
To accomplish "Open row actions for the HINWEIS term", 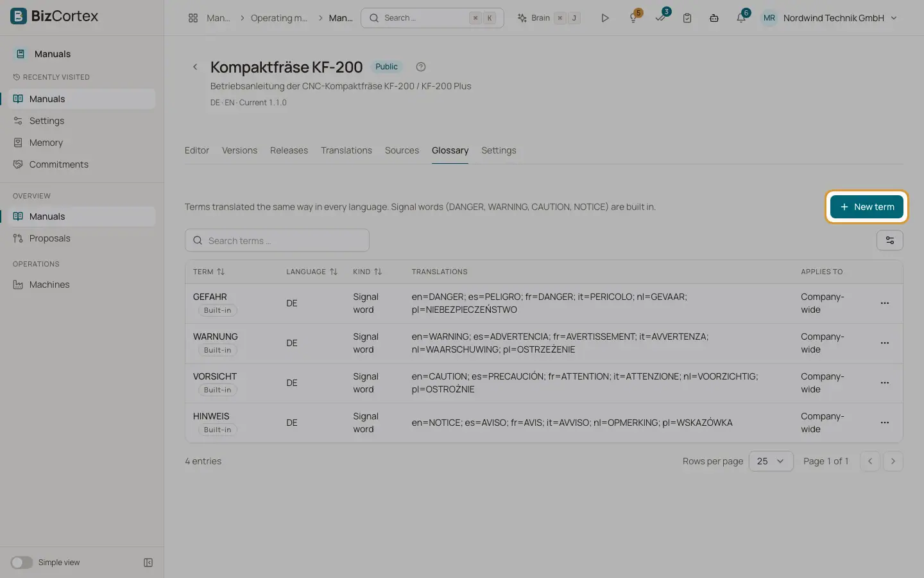I will [x=885, y=423].
